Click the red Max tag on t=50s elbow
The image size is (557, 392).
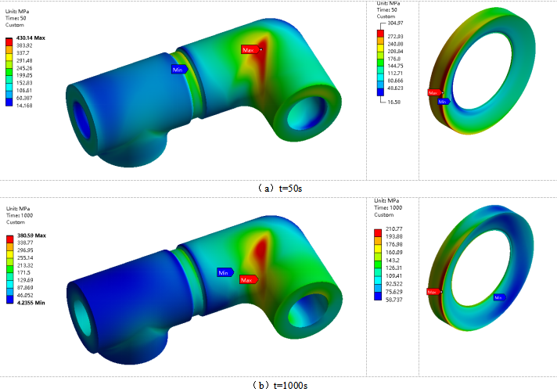[x=249, y=49]
